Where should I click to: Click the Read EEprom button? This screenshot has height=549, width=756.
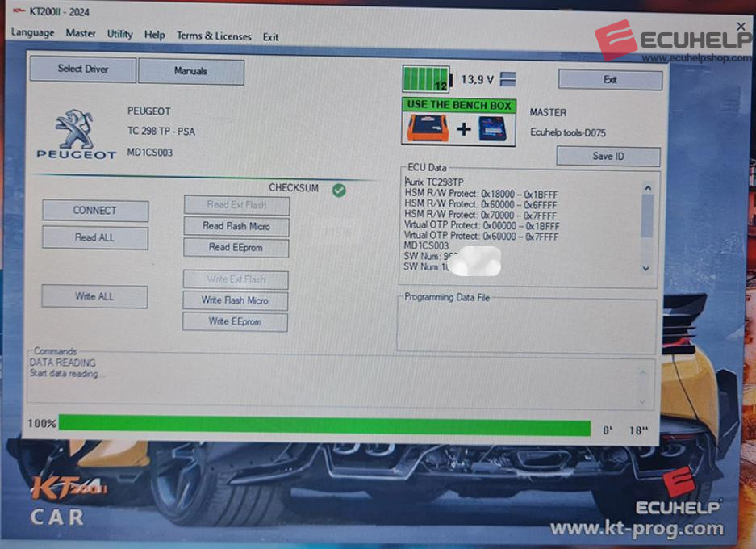coord(236,248)
